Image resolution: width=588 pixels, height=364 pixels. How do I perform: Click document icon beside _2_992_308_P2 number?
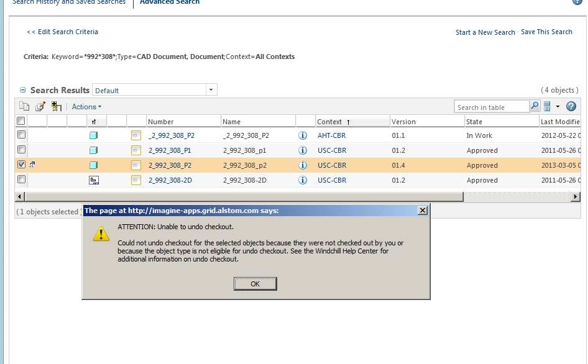point(136,135)
